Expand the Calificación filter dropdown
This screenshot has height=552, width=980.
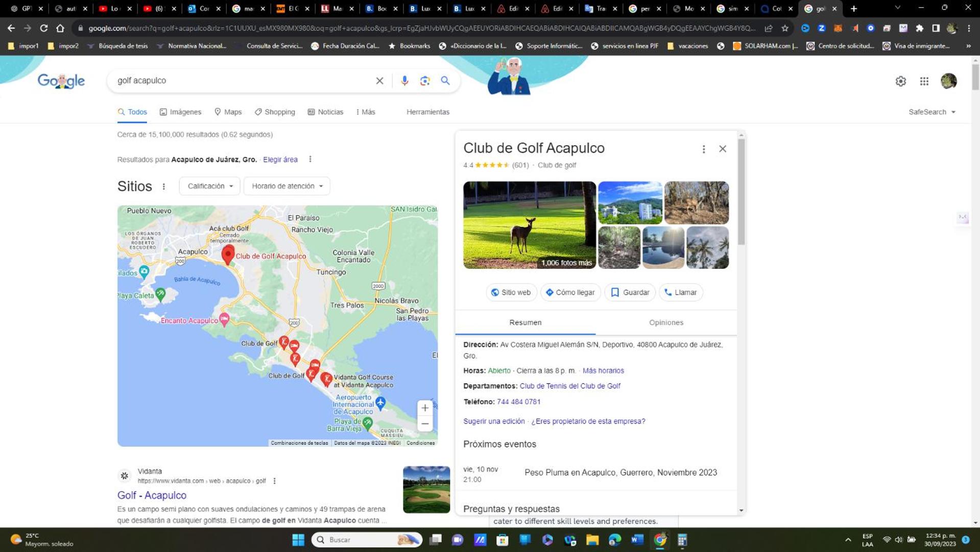click(210, 186)
